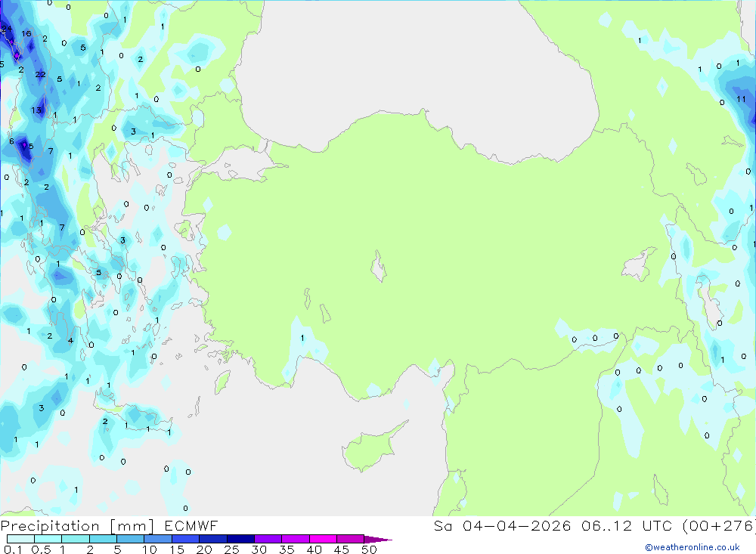Click the map value 13

[x=36, y=110]
